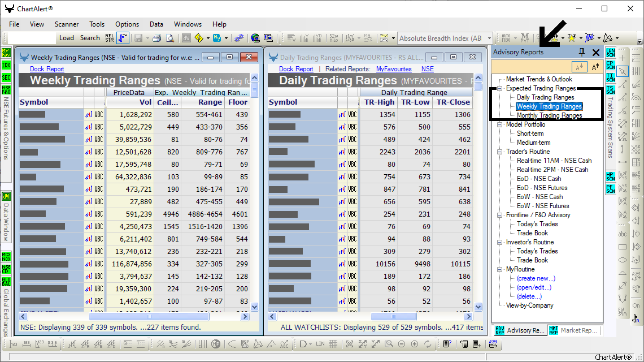This screenshot has height=362, width=644.
Task: Click vertical scroll down arrow in Weekly window
Action: tap(254, 307)
